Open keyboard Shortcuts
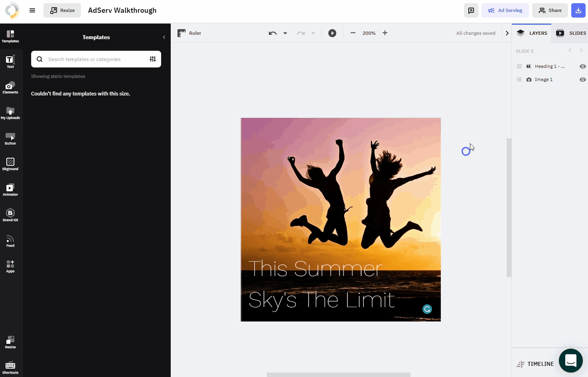The image size is (588, 377). pyautogui.click(x=10, y=368)
